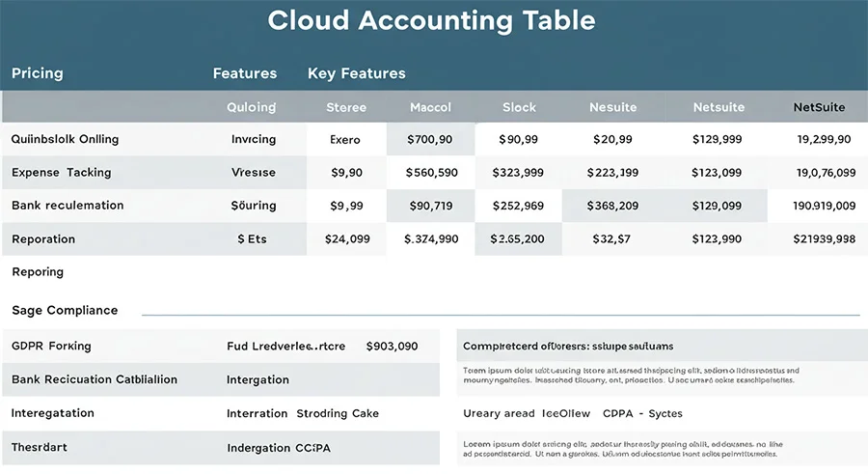Click the Compinetcerd ofUoresrs heading
The height and width of the screenshot is (474, 868).
click(x=568, y=346)
